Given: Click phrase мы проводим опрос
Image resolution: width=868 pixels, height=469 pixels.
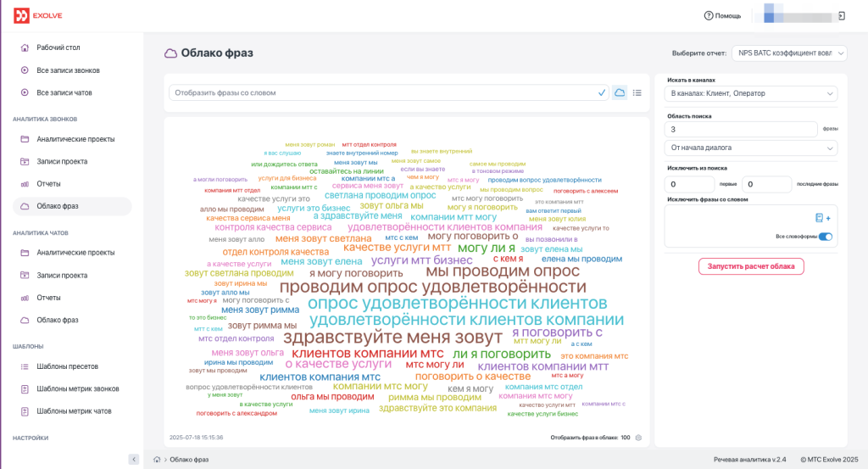Looking at the screenshot, I should coord(503,271).
